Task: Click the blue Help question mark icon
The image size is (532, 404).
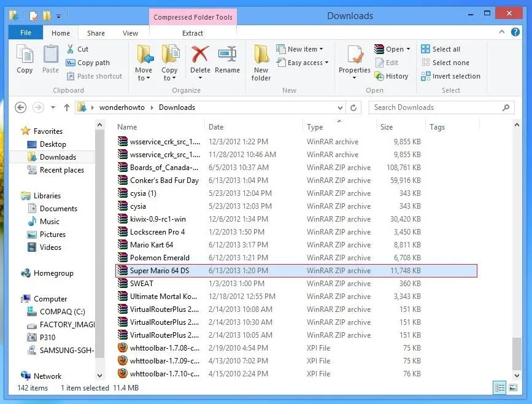Action: pyautogui.click(x=515, y=32)
